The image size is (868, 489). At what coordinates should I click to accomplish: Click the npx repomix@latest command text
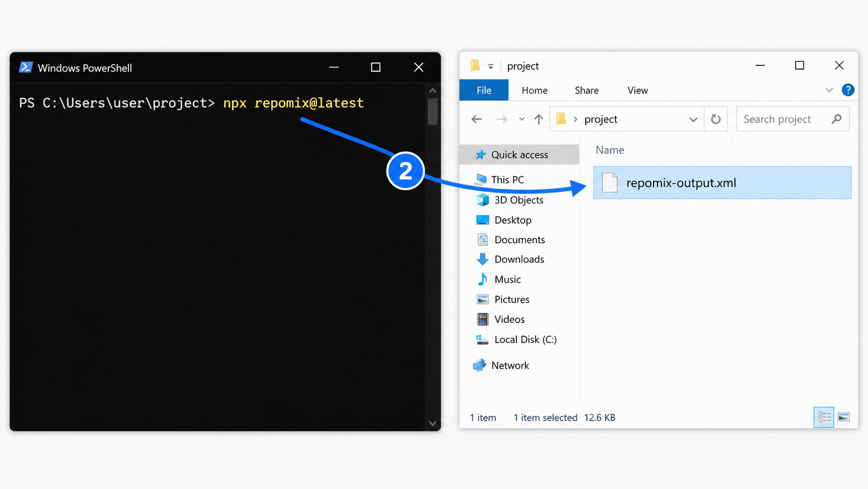(293, 103)
